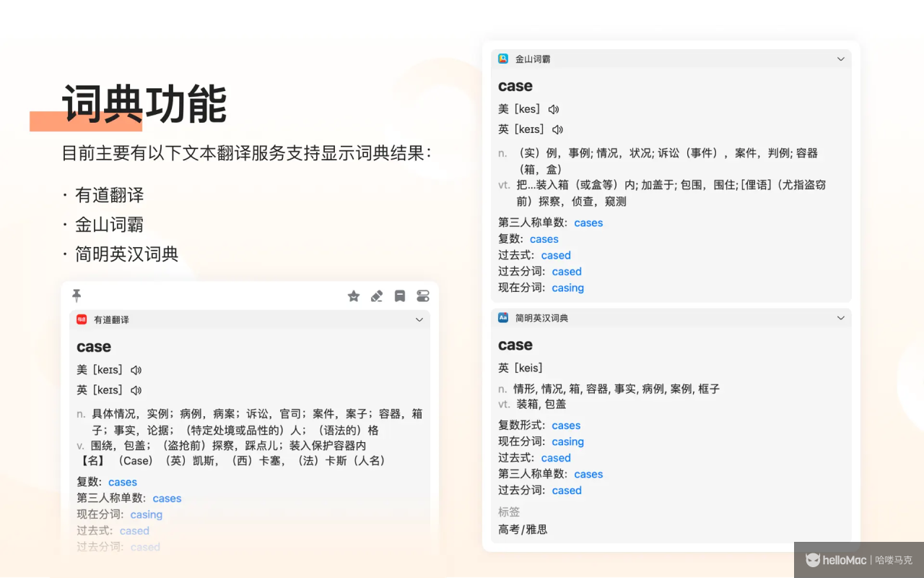Play UK pronunciation in 金山词霸 panel
The height and width of the screenshot is (578, 924).
click(557, 129)
